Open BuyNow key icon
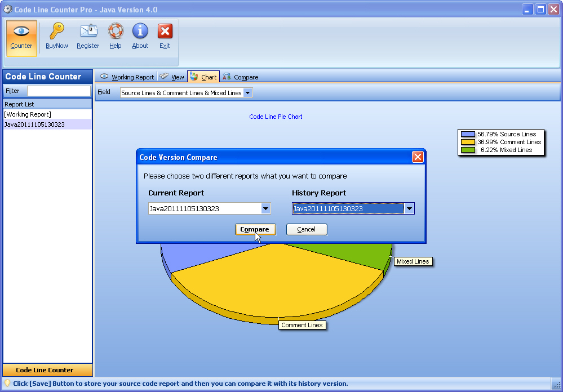This screenshot has height=392, width=563. [56, 30]
